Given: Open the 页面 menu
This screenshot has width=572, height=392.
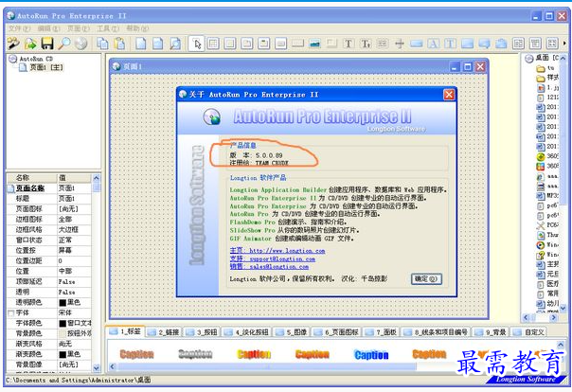Looking at the screenshot, I should pyautogui.click(x=78, y=28).
